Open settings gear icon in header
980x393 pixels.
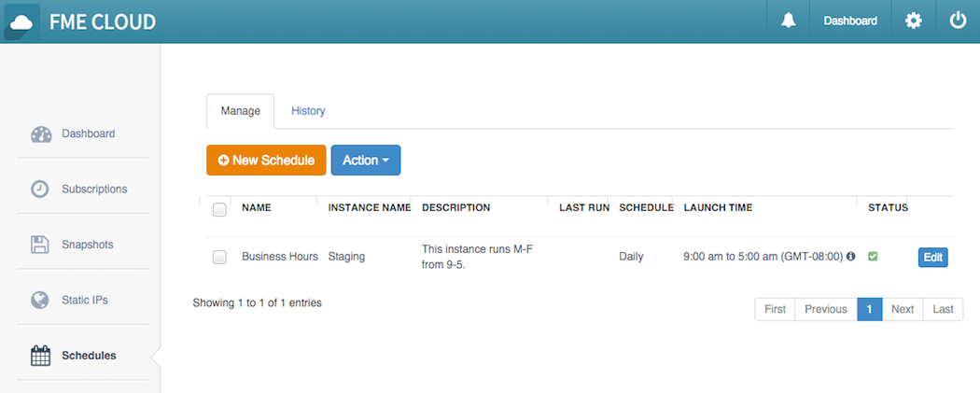point(913,21)
